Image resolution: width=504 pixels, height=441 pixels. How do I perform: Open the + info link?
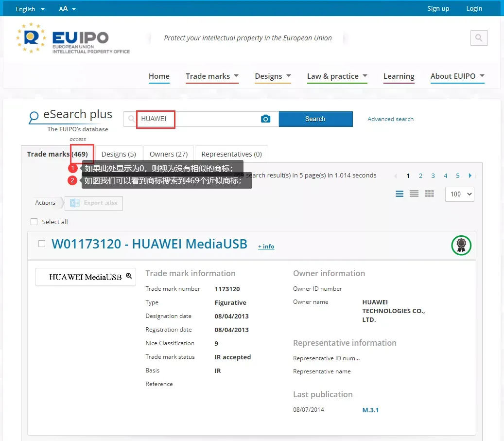point(266,247)
